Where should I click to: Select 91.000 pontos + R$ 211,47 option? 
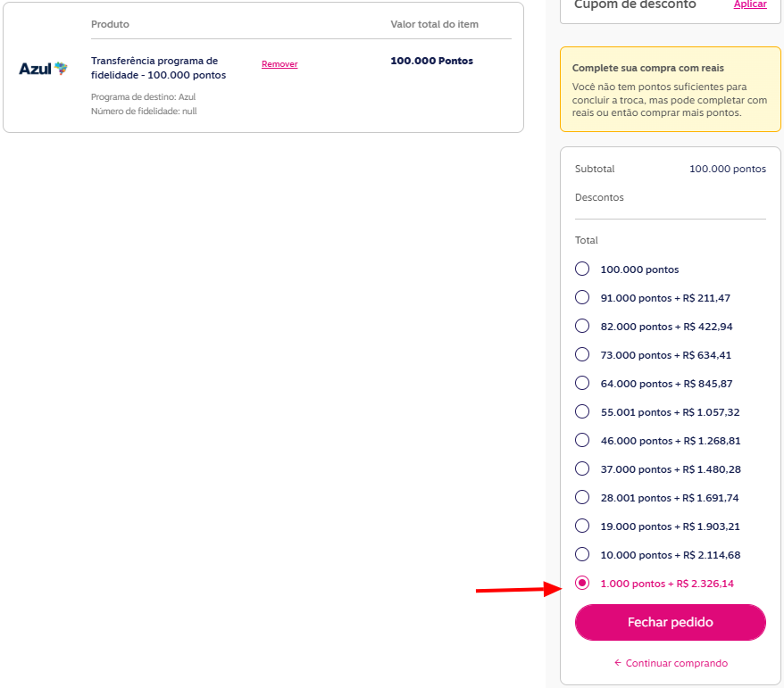click(x=582, y=297)
